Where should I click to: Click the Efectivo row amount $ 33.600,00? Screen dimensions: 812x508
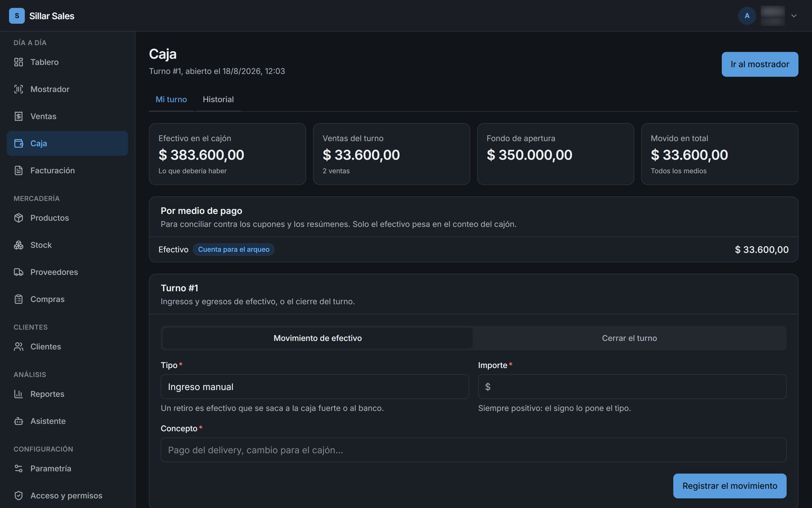point(762,250)
